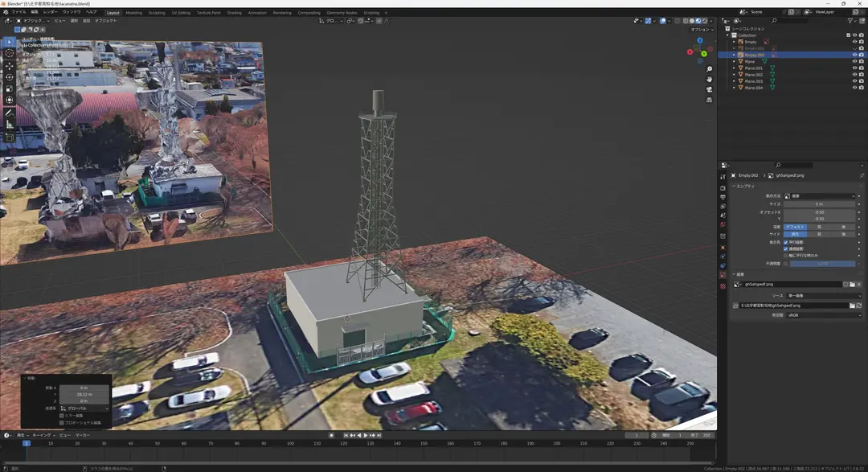
Task: Click the オフセットX value field
Action: (819, 212)
